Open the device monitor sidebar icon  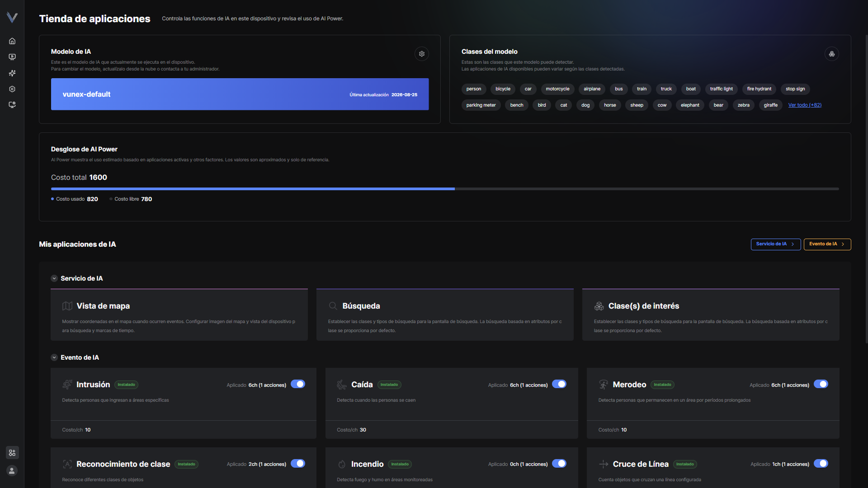click(x=12, y=105)
